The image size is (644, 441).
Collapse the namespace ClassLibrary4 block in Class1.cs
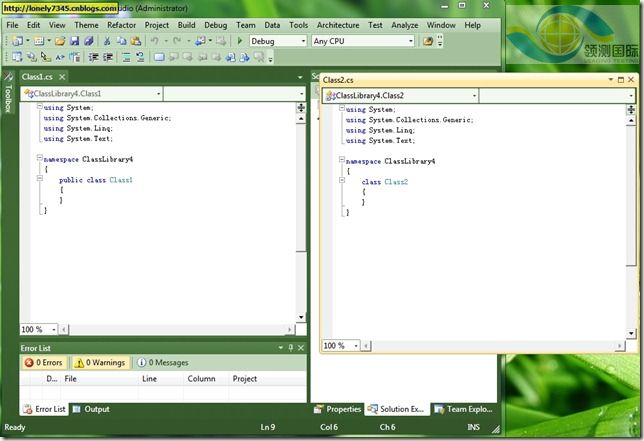(38, 159)
